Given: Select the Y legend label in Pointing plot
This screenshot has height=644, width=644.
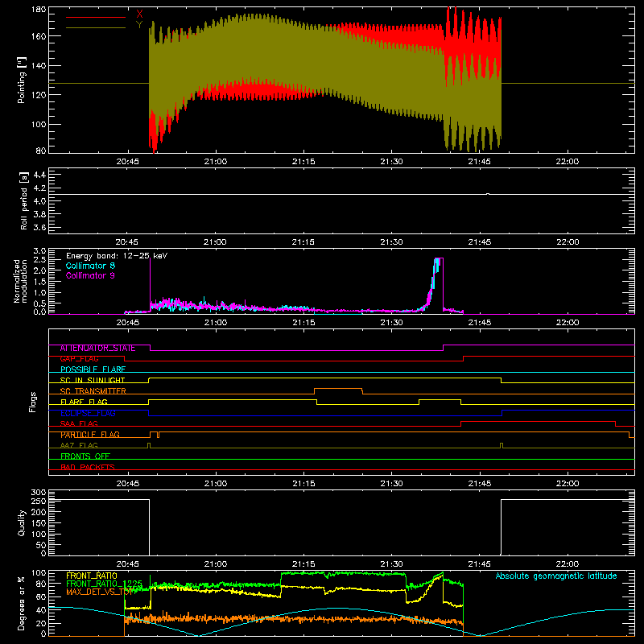Looking at the screenshot, I should [139, 25].
